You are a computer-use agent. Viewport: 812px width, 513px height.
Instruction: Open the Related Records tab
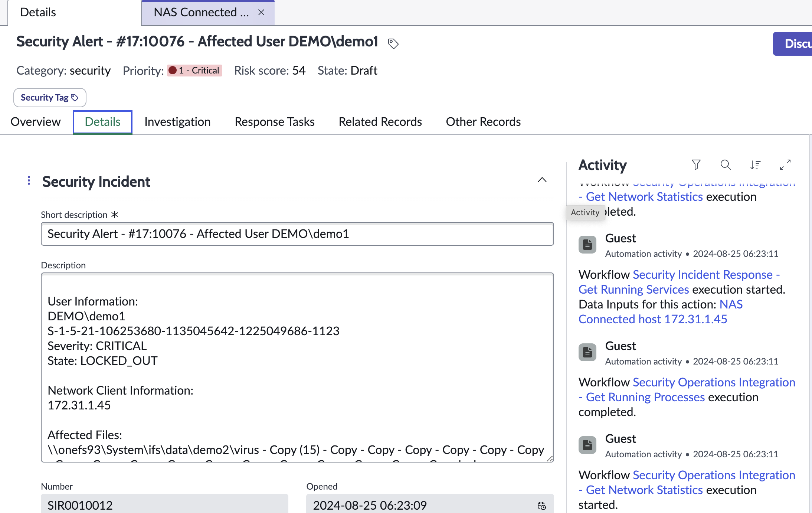point(380,122)
